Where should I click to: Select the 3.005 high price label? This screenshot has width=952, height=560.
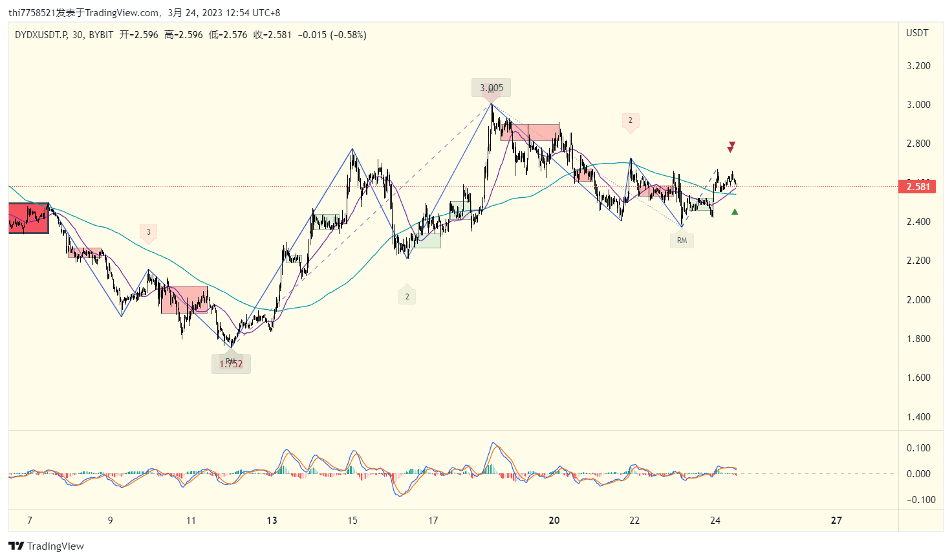(x=492, y=88)
